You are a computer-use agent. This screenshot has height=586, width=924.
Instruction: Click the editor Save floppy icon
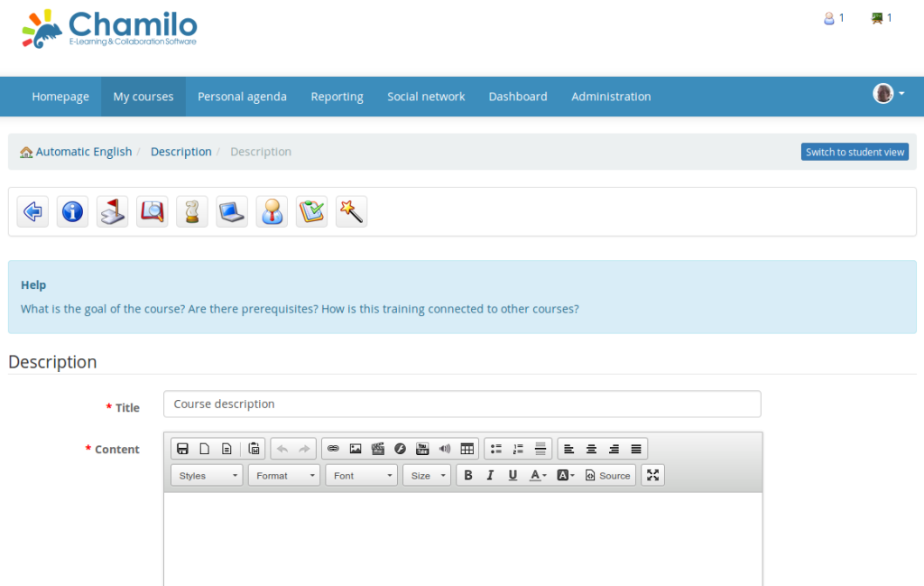182,449
